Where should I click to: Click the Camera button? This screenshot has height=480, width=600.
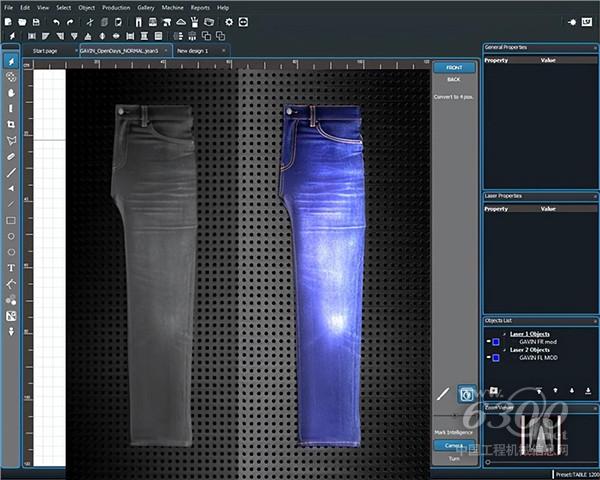pos(453,445)
